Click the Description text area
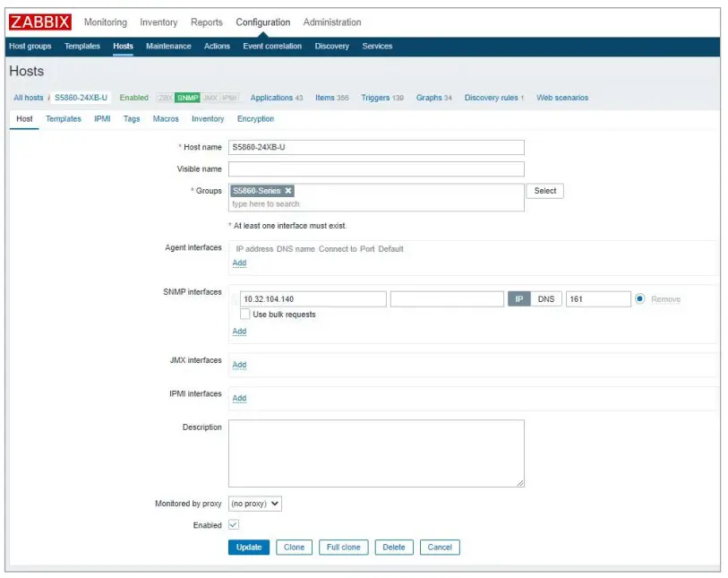Screen dimensions: 728x578 (x=376, y=453)
